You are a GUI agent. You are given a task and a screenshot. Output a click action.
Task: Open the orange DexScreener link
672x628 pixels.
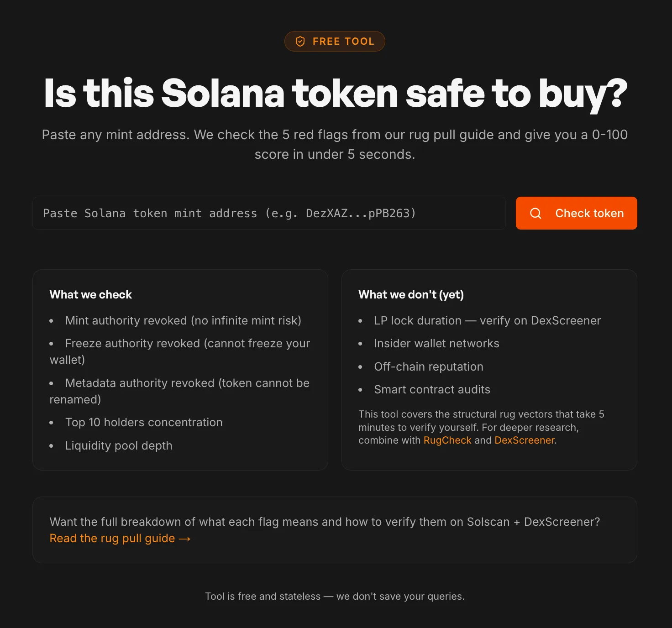(x=524, y=440)
